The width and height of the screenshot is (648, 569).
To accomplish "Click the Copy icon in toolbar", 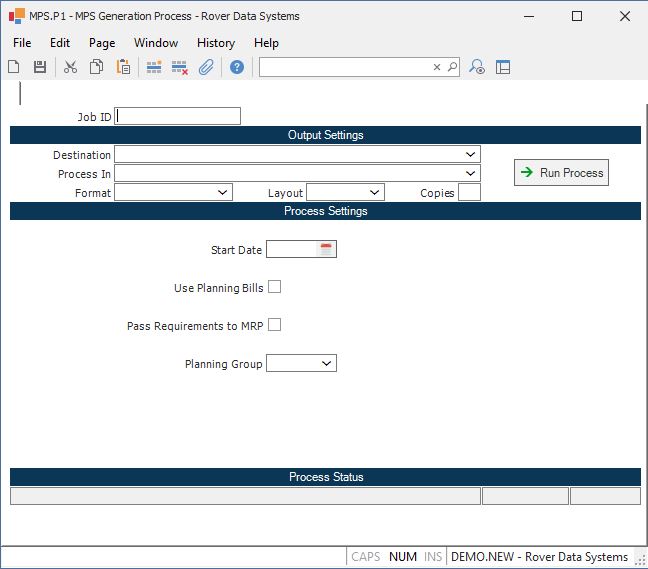I will [97, 67].
